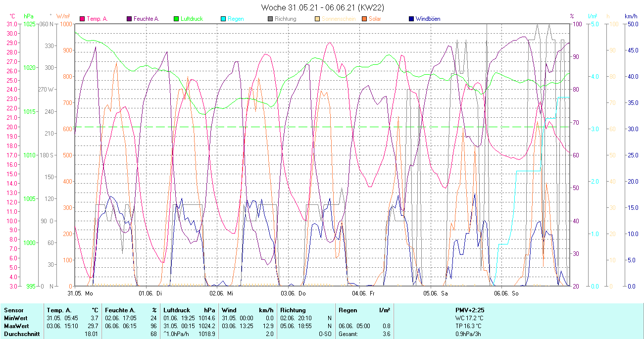Select the 'l/m²' axis unit label above the chart
The width and height of the screenshot is (644, 339).
tap(593, 16)
